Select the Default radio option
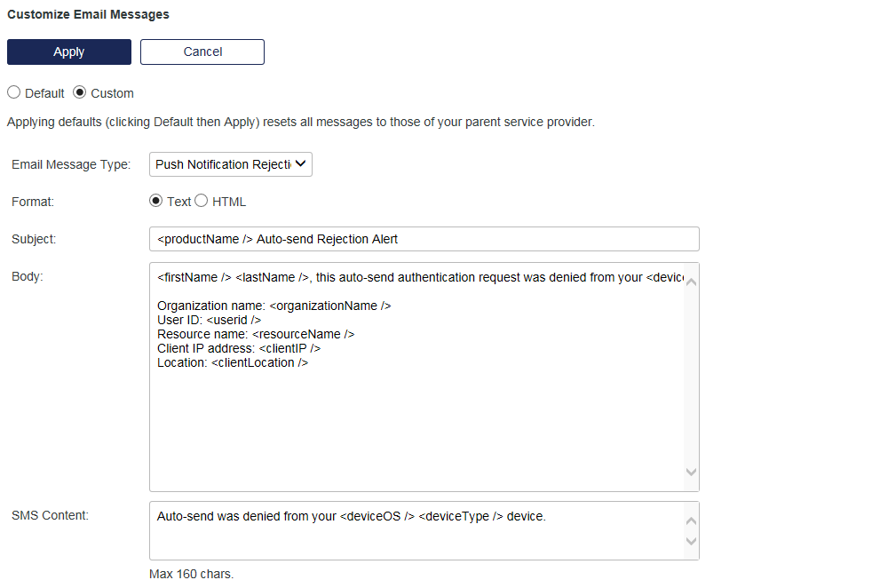This screenshot has width=872, height=588. (14, 92)
